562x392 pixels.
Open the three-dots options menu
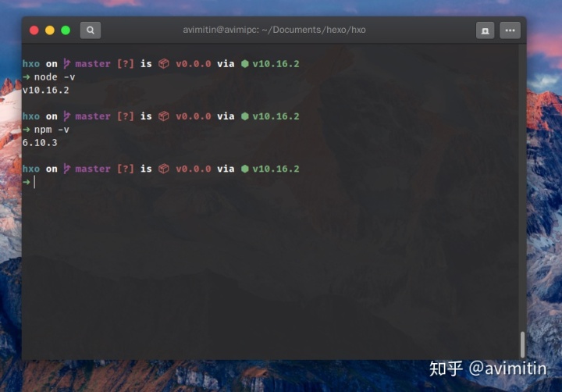(510, 30)
